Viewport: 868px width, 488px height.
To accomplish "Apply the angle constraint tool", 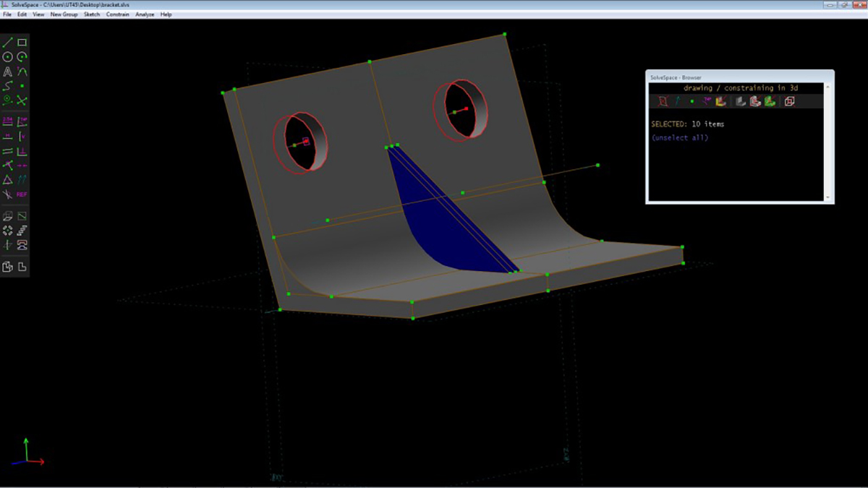I will (x=22, y=121).
